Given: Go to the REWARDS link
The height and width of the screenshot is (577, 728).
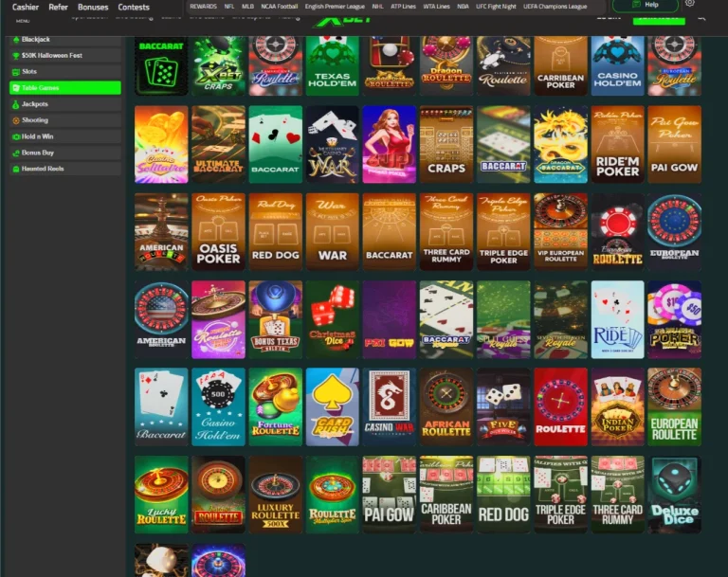Looking at the screenshot, I should click(204, 7).
